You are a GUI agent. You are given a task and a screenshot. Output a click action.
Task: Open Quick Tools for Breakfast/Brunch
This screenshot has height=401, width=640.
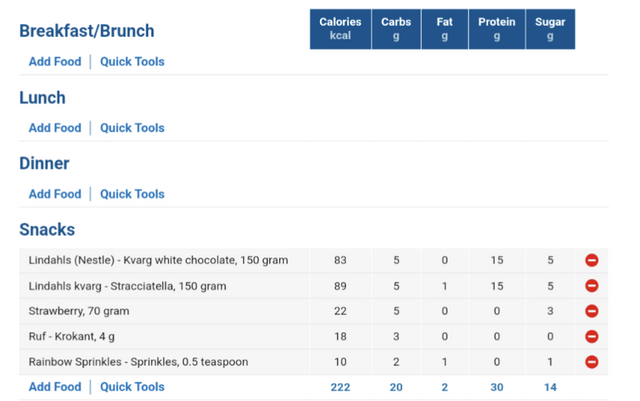coord(132,62)
